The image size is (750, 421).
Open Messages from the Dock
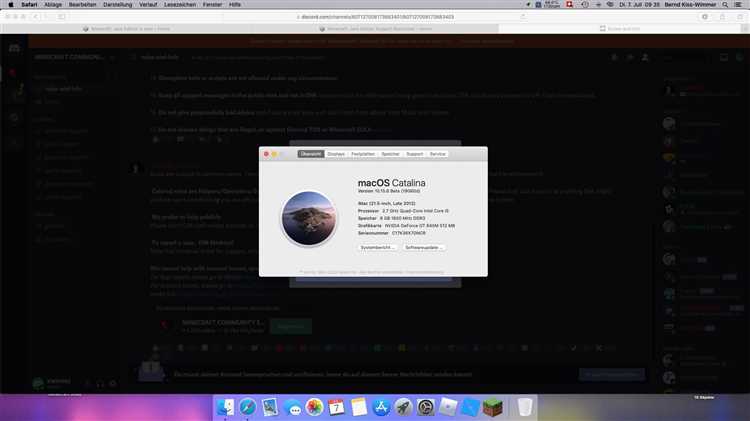tap(292, 408)
